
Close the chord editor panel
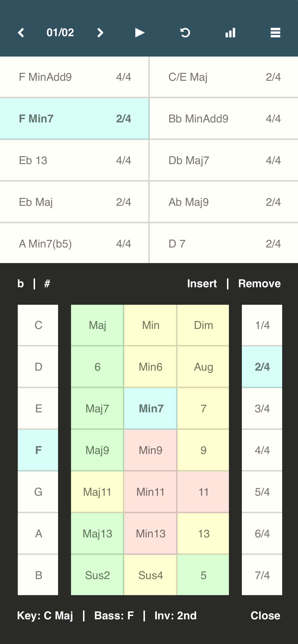tap(265, 616)
